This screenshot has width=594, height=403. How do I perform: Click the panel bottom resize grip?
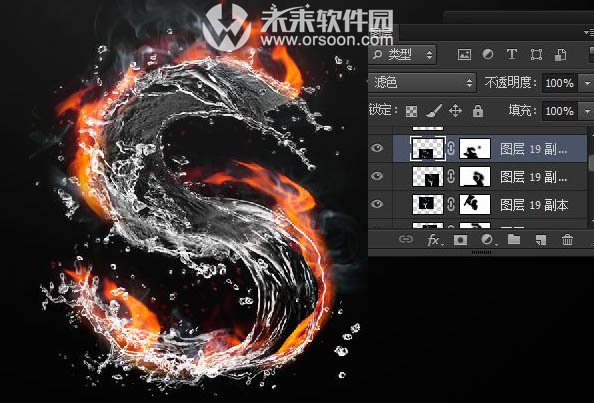tap(481, 252)
